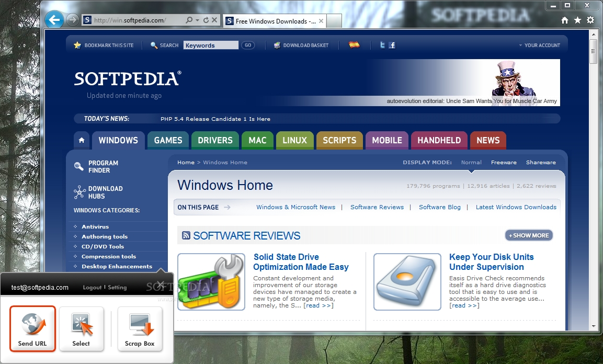Click the Software Reviews RSS feed icon
603x364 pixels.
point(186,235)
